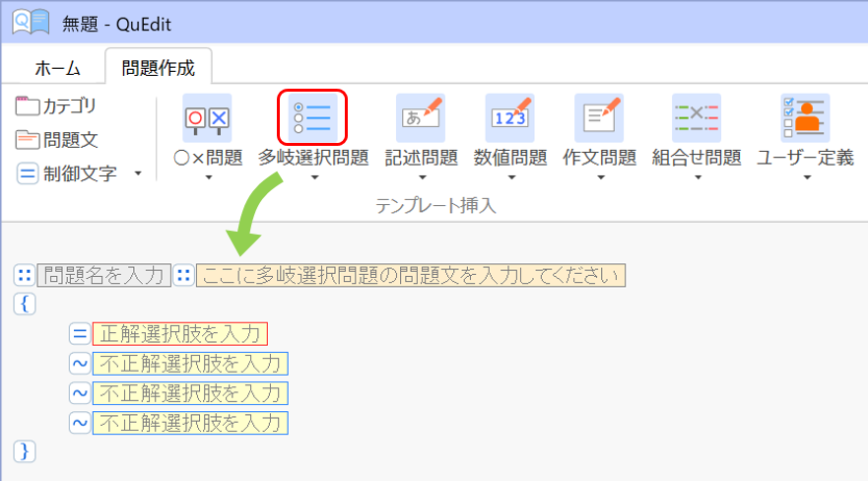868x481 pixels.
Task: Click the 問題名を入力 placeholder field
Action: point(104,275)
